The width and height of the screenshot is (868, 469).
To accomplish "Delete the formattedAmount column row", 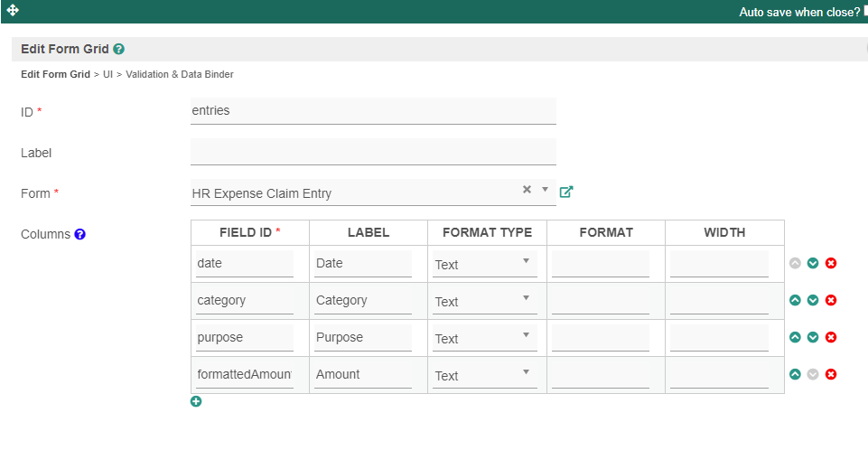I will pyautogui.click(x=831, y=374).
